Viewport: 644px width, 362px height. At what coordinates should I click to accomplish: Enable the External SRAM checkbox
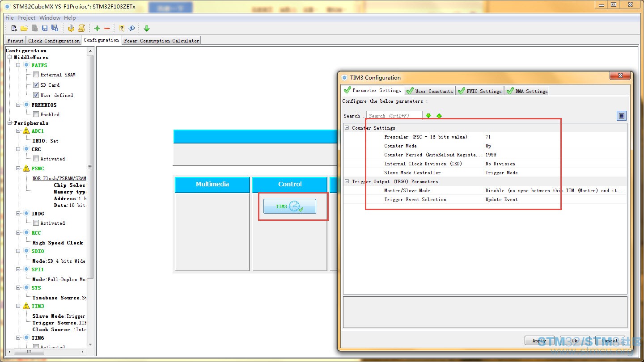(36, 75)
